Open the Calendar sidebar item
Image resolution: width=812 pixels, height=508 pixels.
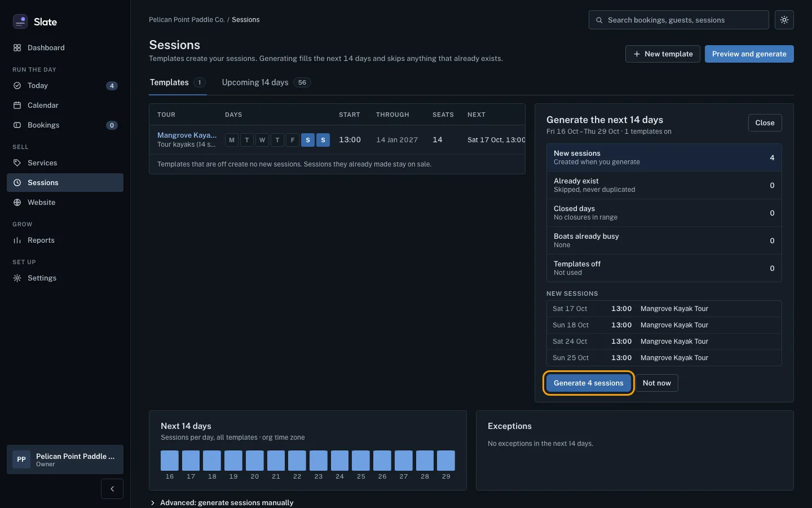coord(65,106)
